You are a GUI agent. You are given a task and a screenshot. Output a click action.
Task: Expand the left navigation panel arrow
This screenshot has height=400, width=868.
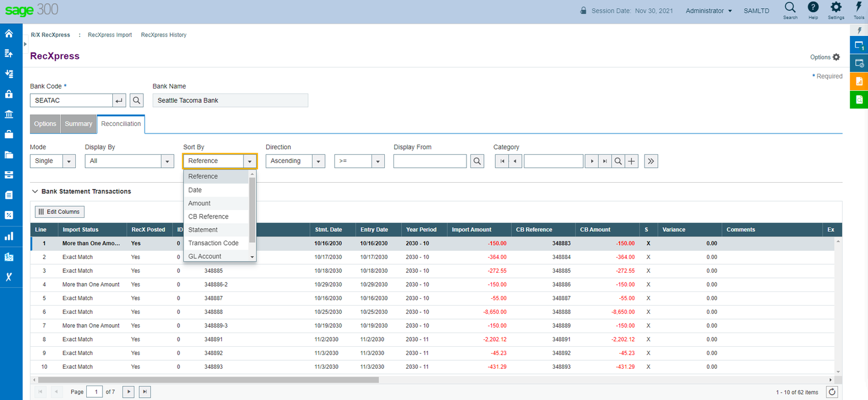pyautogui.click(x=25, y=44)
